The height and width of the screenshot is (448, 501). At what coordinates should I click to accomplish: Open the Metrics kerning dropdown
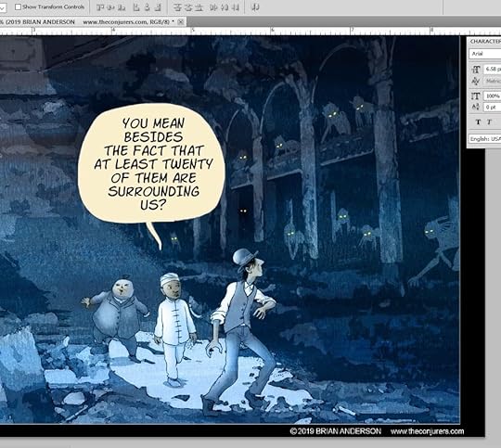click(x=492, y=82)
